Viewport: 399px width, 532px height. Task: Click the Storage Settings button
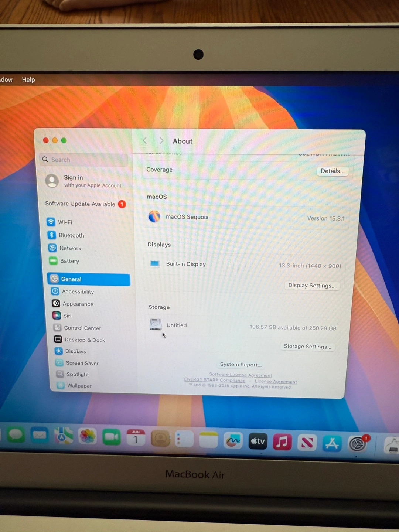pyautogui.click(x=307, y=347)
